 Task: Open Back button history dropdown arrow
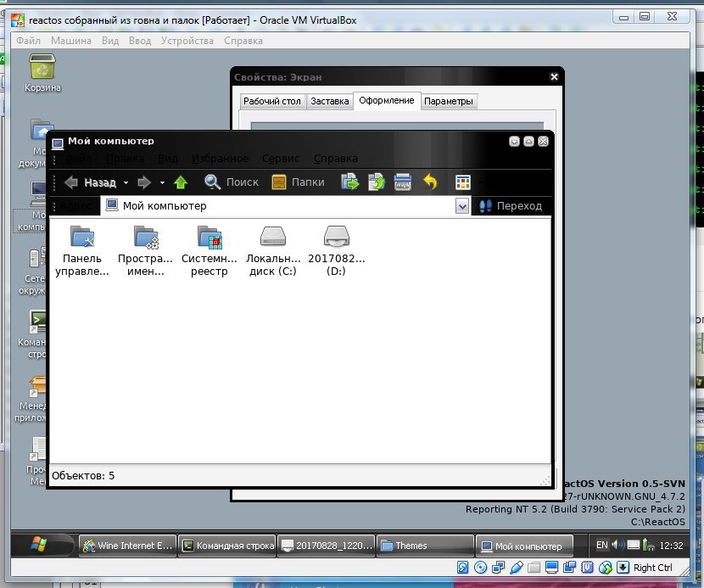click(x=126, y=182)
